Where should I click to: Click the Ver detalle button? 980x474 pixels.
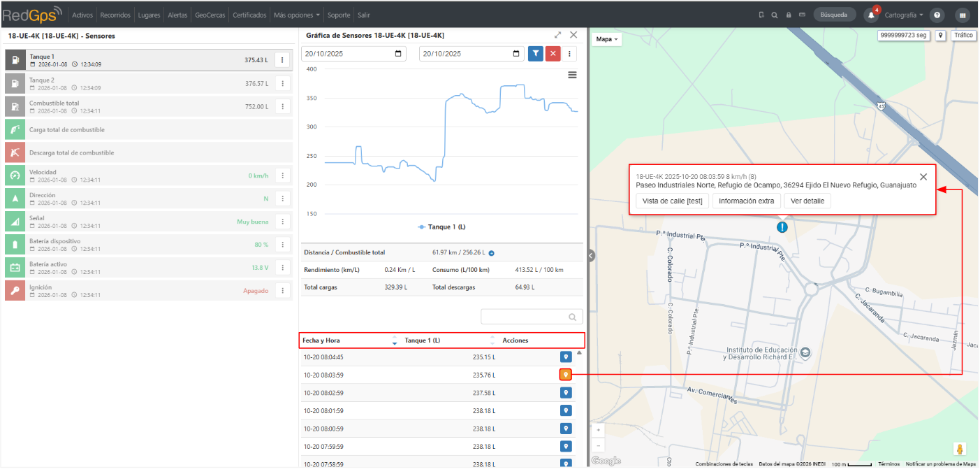pyautogui.click(x=807, y=201)
